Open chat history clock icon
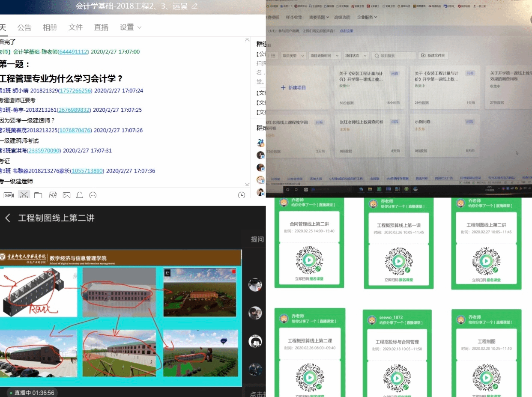This screenshot has height=397, width=532. click(242, 195)
